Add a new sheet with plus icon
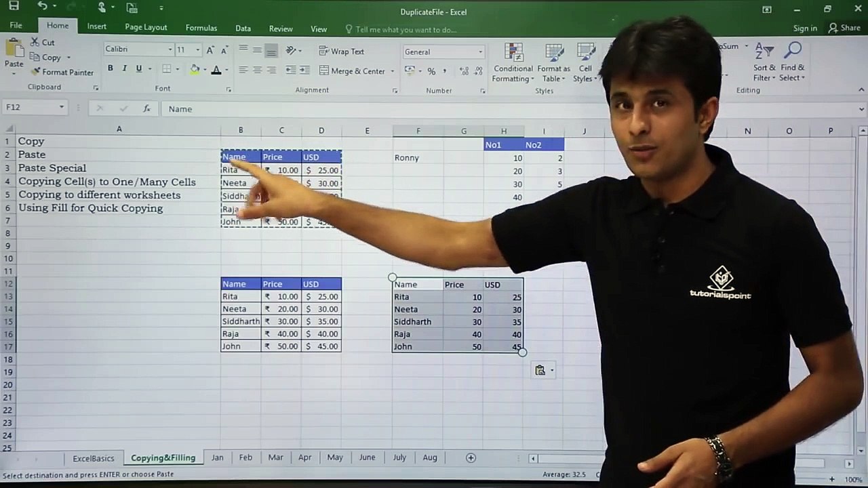The width and height of the screenshot is (868, 488). (x=471, y=457)
